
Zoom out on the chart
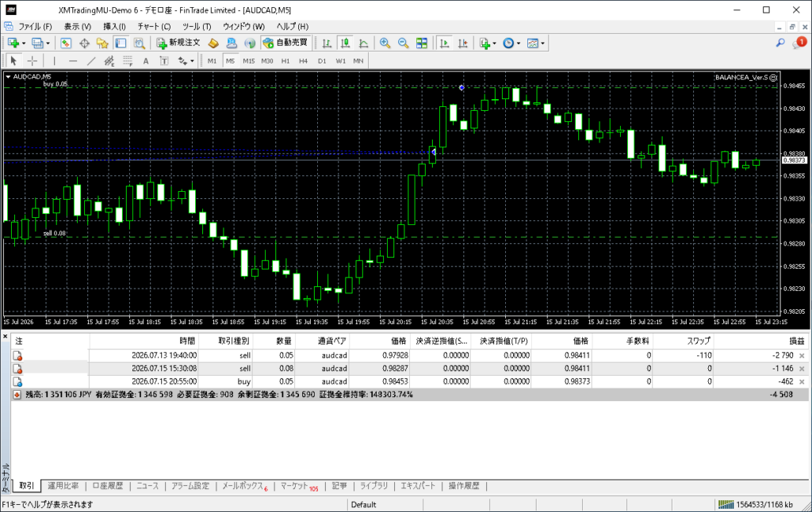click(x=403, y=43)
